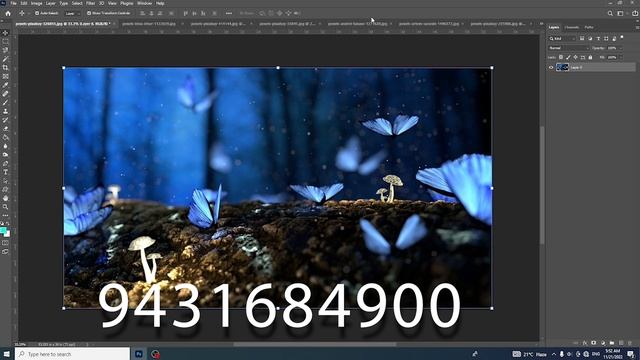
Task: Click the clock in the taskbar
Action: click(613, 354)
